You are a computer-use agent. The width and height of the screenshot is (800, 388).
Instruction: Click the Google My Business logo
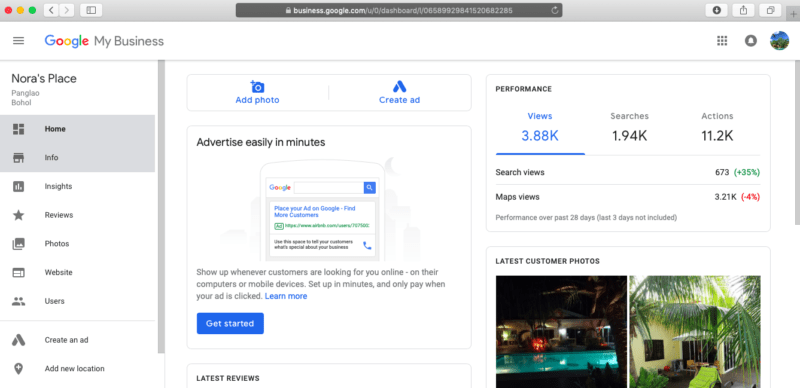coord(104,41)
